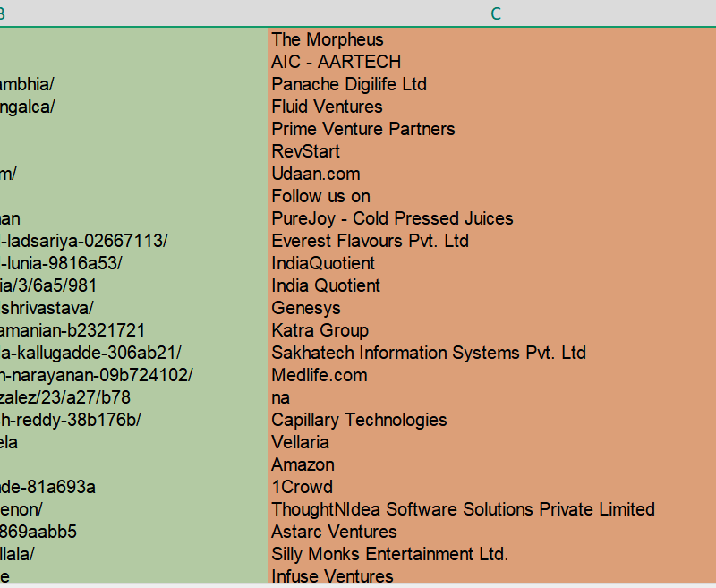Select the cell ending in de-81a693a
Image resolution: width=716 pixels, height=588 pixels.
click(x=133, y=487)
